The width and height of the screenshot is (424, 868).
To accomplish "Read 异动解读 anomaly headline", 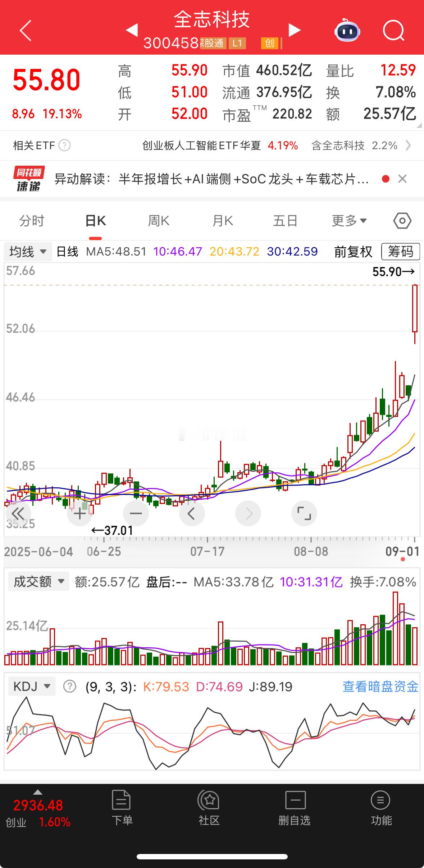I will [x=211, y=179].
